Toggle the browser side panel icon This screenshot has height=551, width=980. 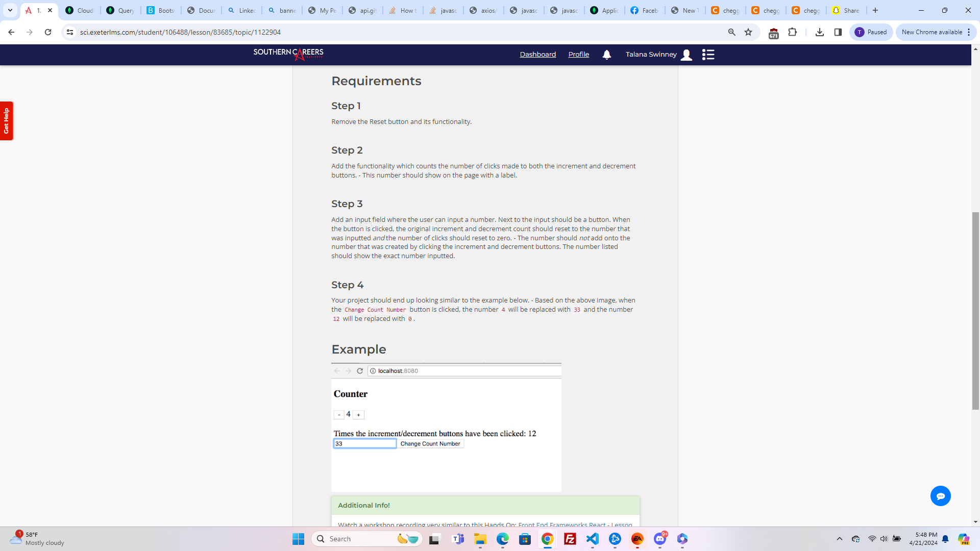tap(838, 32)
